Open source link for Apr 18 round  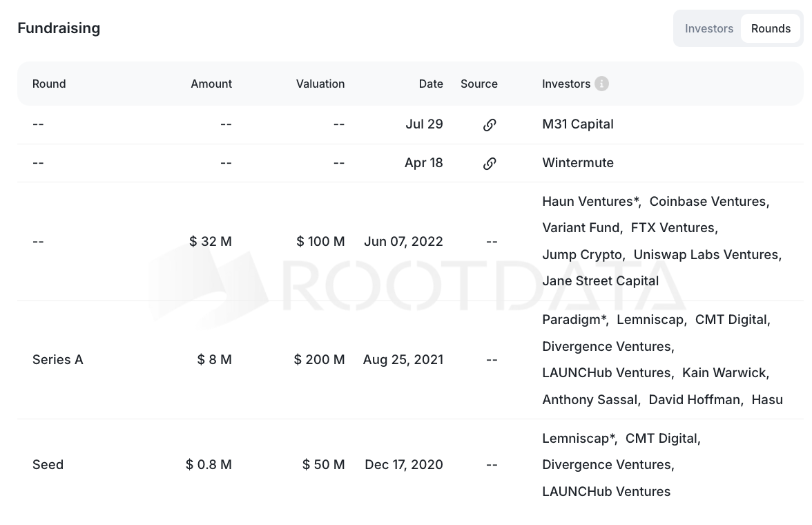click(490, 163)
